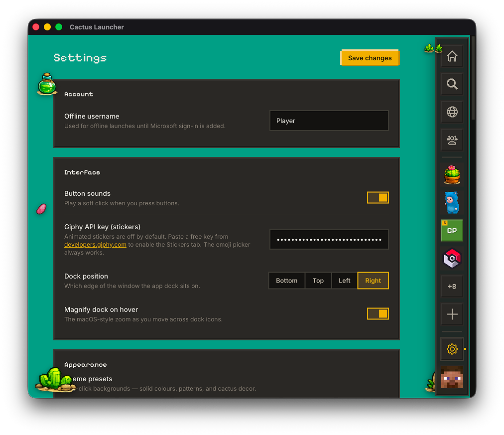Choose Left dock position

pos(344,281)
